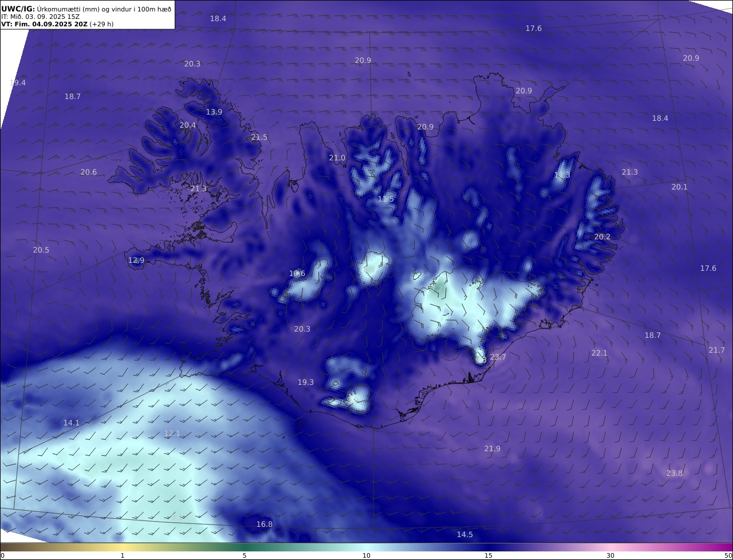Image resolution: width=733 pixels, height=560 pixels.
Task: Click the 21.7 value at the right edge
Action: 717,350
